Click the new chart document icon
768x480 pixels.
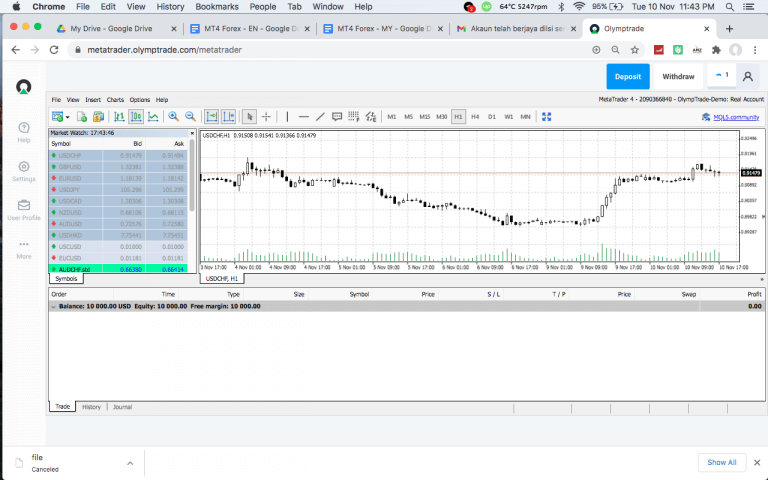pos(82,117)
